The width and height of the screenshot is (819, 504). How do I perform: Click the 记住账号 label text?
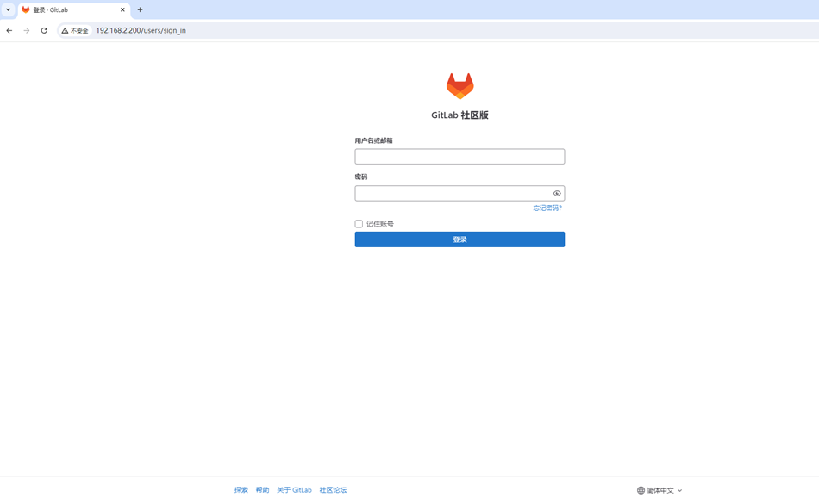[379, 224]
